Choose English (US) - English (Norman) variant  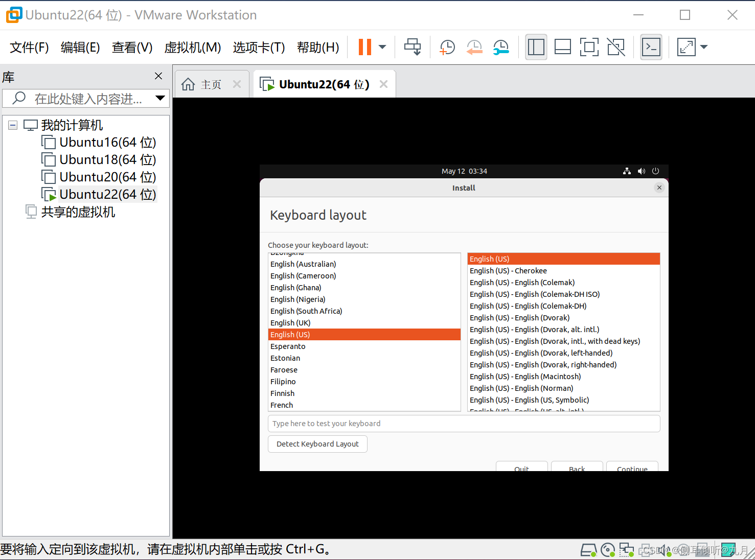(x=564, y=388)
